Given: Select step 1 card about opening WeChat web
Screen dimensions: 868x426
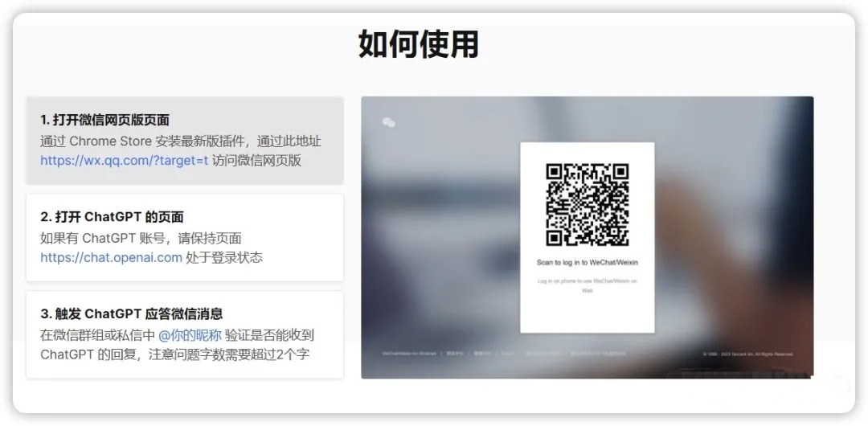Looking at the screenshot, I should click(x=184, y=141).
